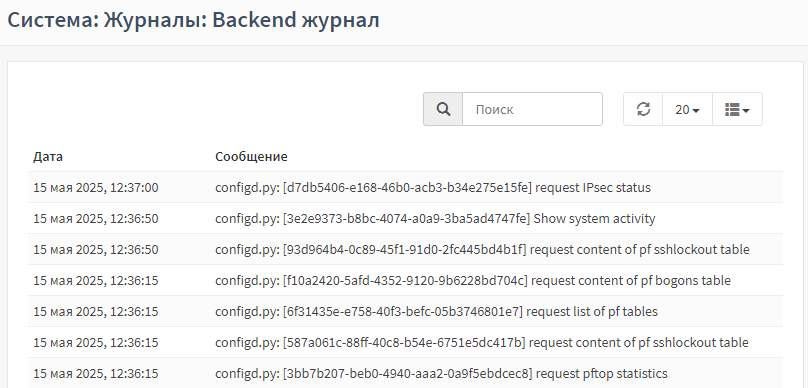Click the page title Backend журнал
The image size is (808, 388).
296,21
